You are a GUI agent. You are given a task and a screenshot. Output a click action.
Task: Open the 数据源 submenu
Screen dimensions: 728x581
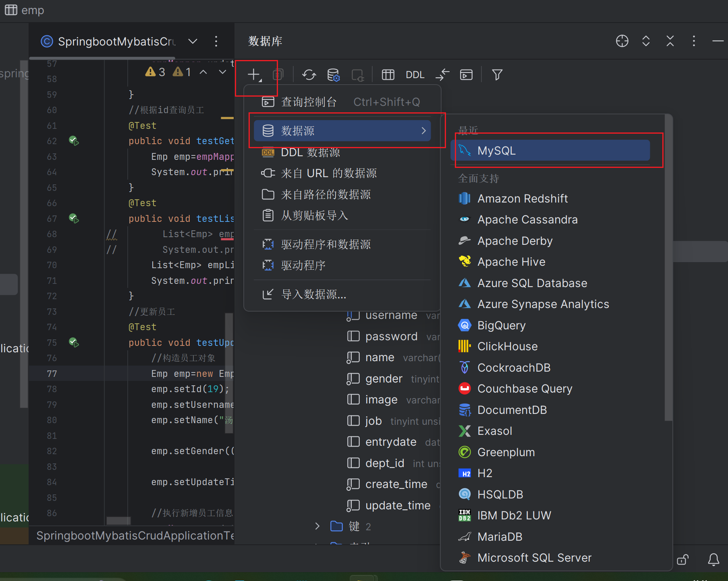(x=342, y=131)
